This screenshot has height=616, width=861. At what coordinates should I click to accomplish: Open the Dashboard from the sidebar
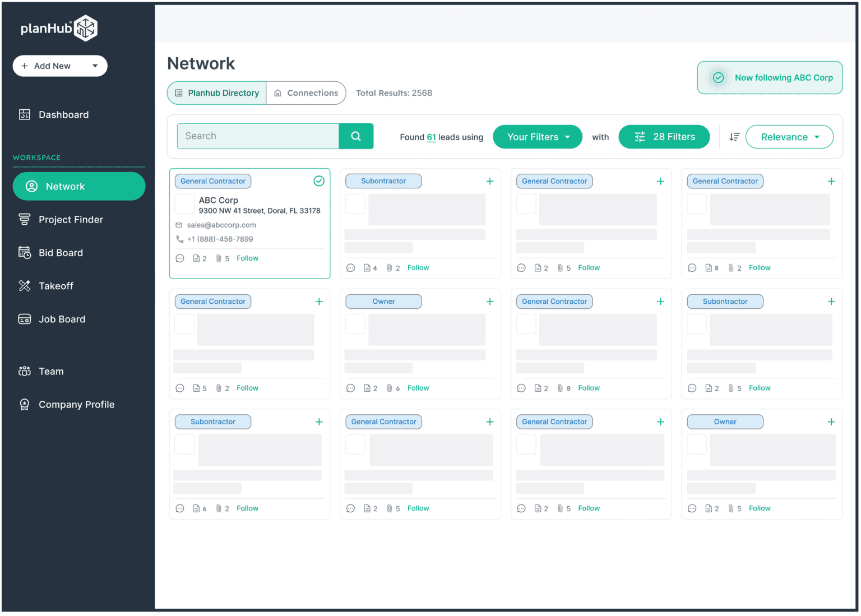click(x=63, y=114)
